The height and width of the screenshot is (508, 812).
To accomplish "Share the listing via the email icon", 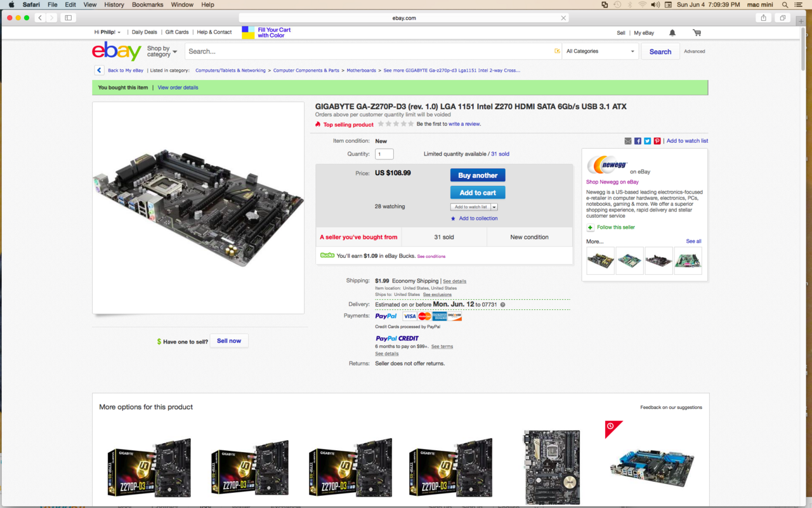I will pyautogui.click(x=628, y=141).
